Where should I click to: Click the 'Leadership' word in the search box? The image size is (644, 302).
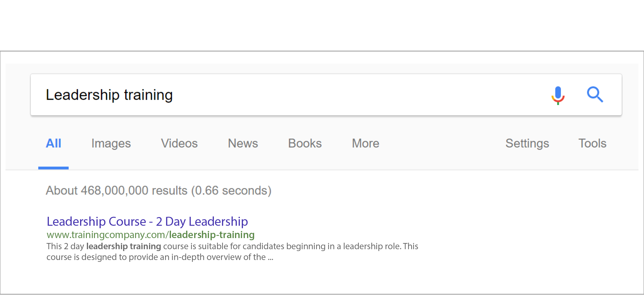point(83,95)
